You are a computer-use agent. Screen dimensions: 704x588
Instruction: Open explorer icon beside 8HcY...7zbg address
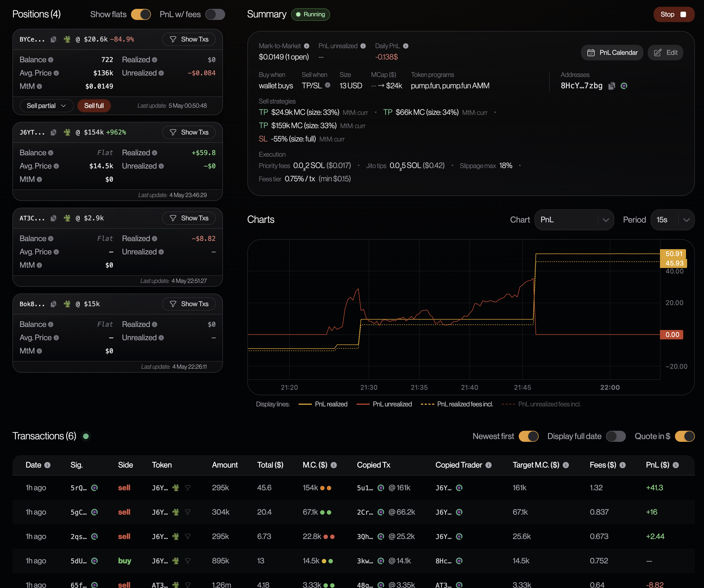tap(624, 86)
